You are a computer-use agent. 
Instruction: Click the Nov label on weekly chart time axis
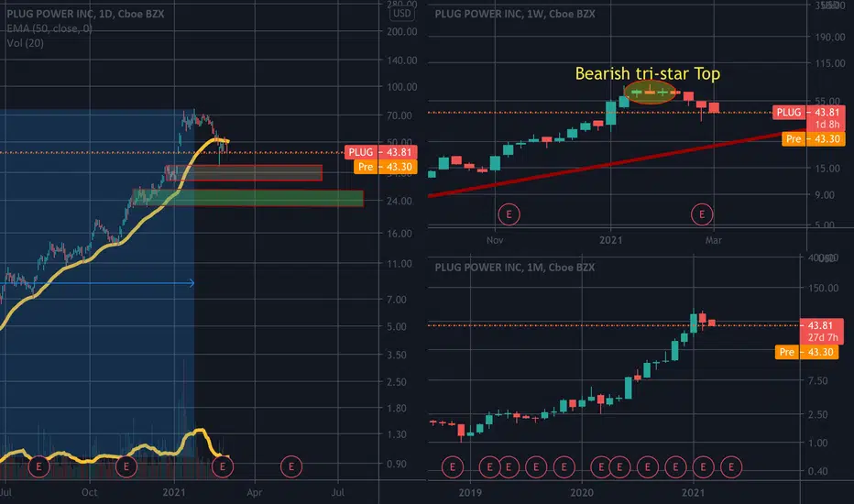pos(495,240)
